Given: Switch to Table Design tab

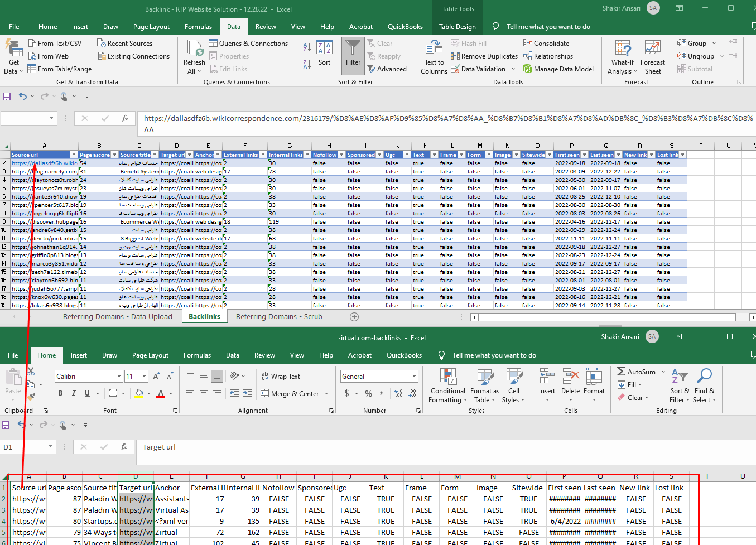Looking at the screenshot, I should tap(458, 27).
